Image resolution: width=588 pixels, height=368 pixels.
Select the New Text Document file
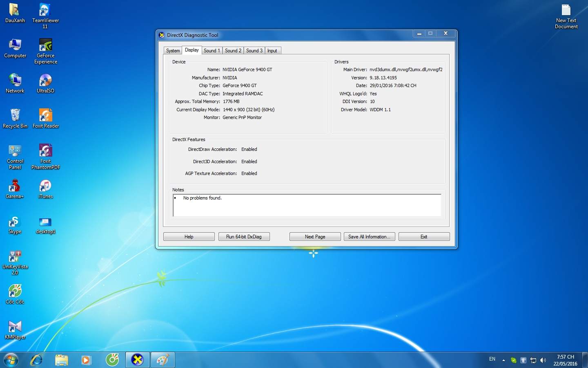click(566, 16)
